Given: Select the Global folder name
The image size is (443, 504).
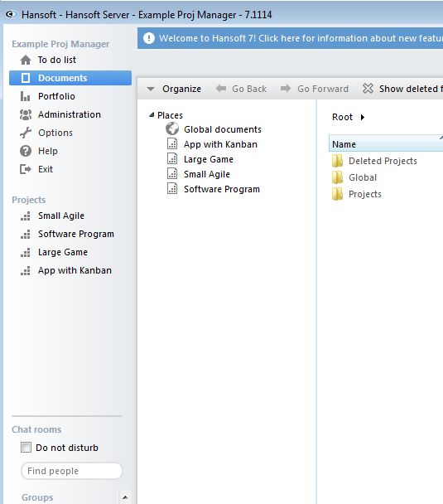Looking at the screenshot, I should [363, 177].
